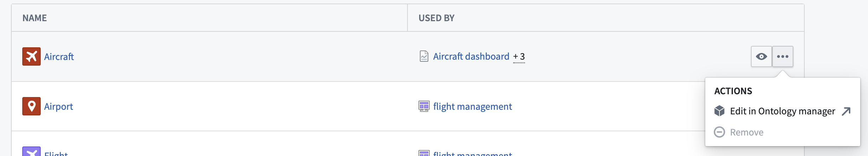Open flight management link in Airport row
Screen dimensions: 868x156
tap(473, 107)
